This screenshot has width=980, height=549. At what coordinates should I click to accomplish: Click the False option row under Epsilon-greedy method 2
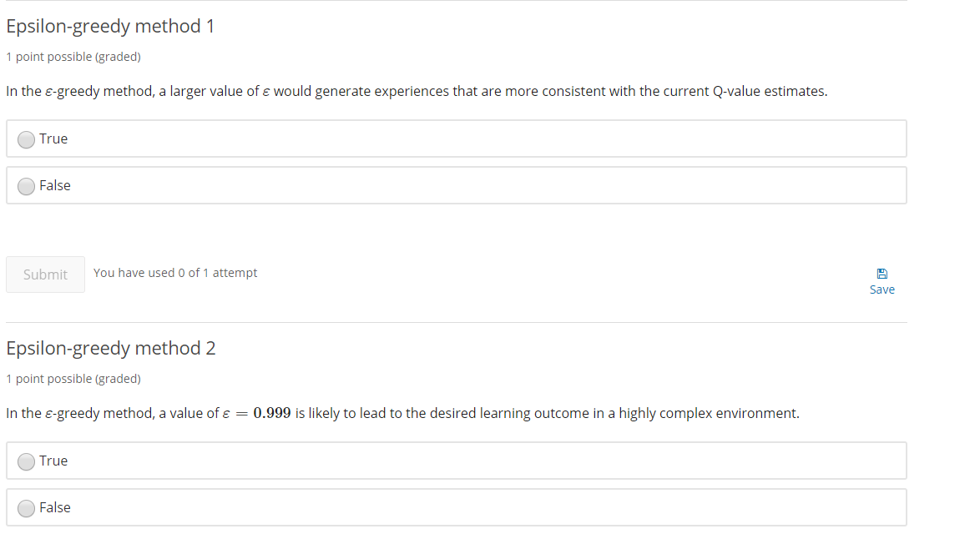coord(250,507)
